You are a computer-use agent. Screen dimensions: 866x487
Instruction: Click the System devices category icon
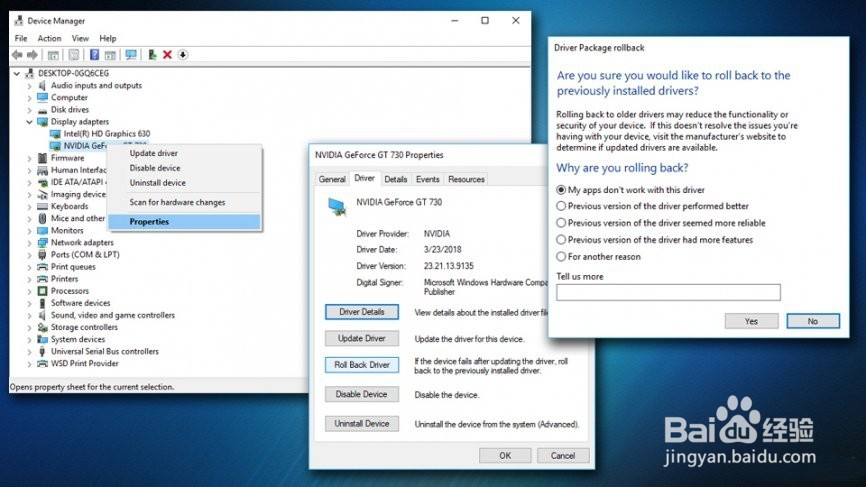point(42,339)
